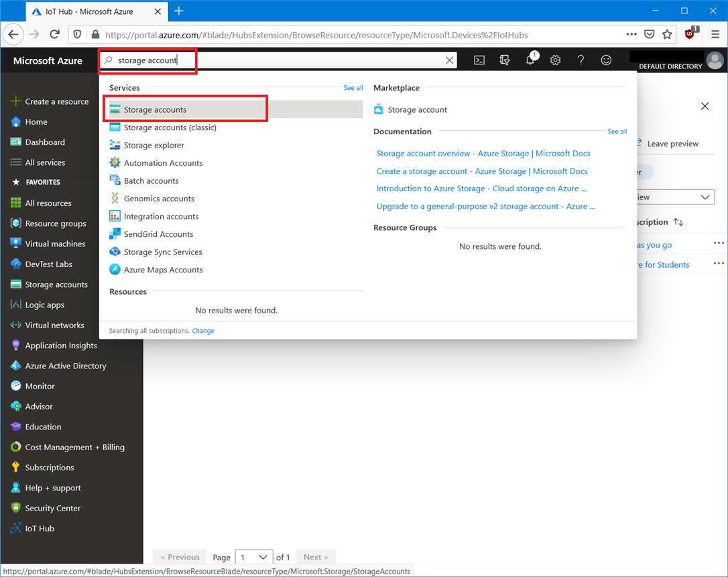Sort by Subscription column arrows
The width and height of the screenshot is (728, 577).
pyautogui.click(x=678, y=222)
